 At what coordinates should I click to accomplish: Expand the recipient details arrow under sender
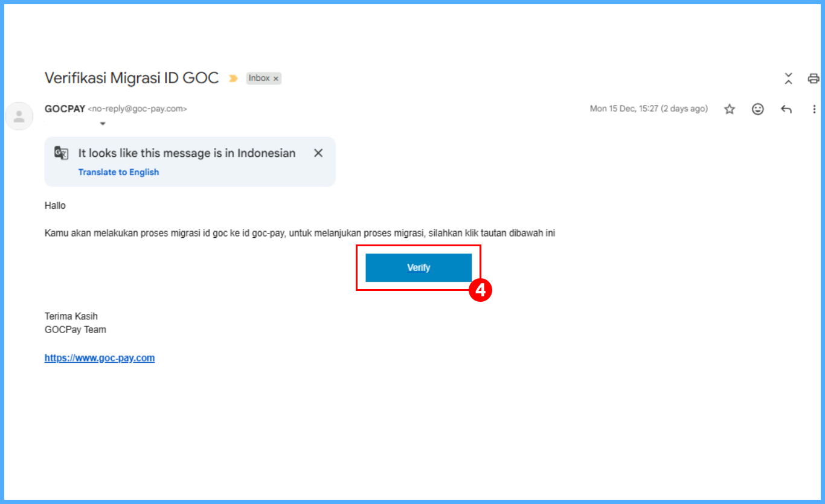tap(103, 124)
